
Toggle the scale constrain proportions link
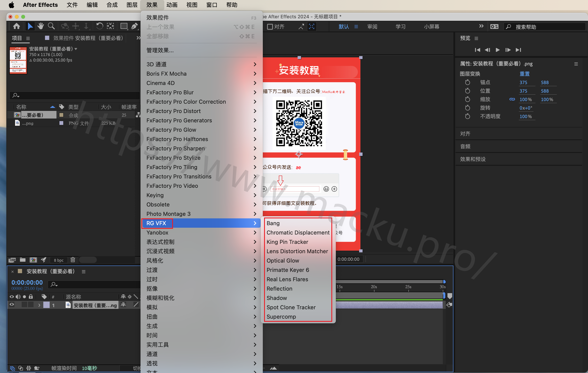512,99
